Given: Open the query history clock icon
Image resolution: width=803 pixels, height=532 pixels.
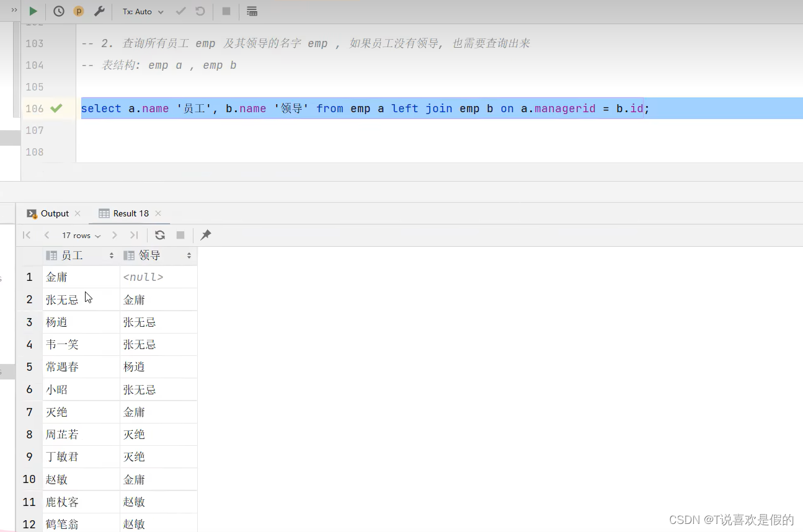Looking at the screenshot, I should 59,11.
